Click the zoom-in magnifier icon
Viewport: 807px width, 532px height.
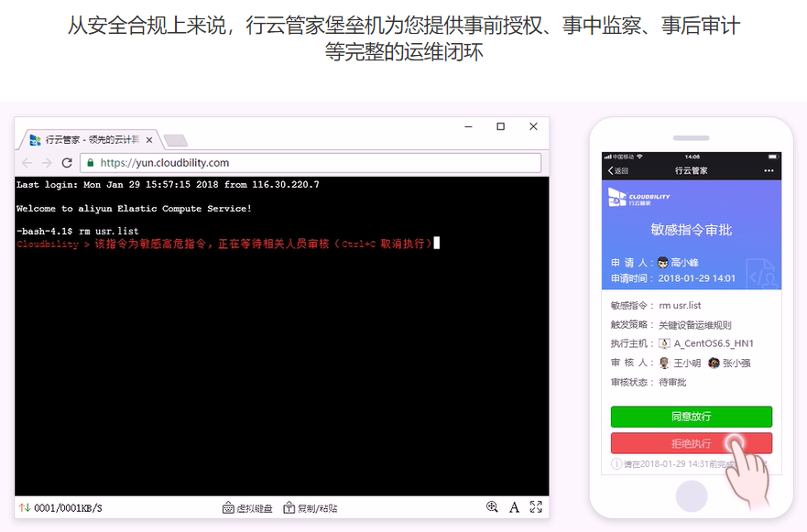click(x=492, y=507)
